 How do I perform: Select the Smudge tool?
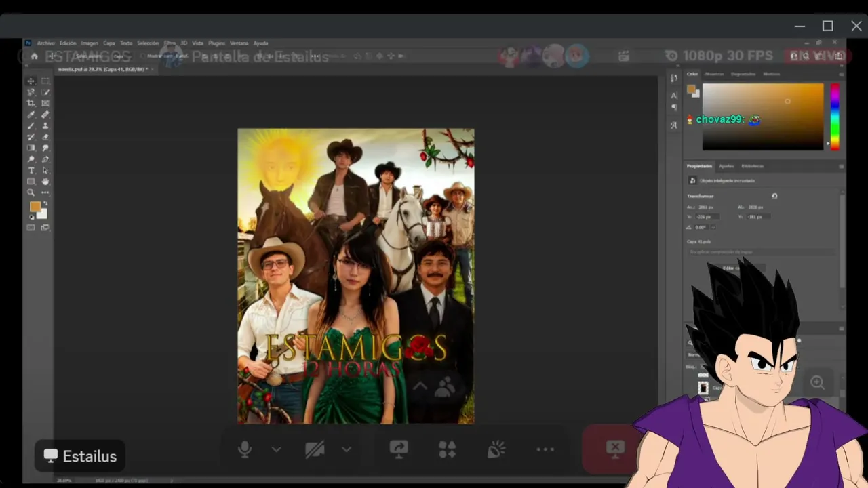coord(45,148)
